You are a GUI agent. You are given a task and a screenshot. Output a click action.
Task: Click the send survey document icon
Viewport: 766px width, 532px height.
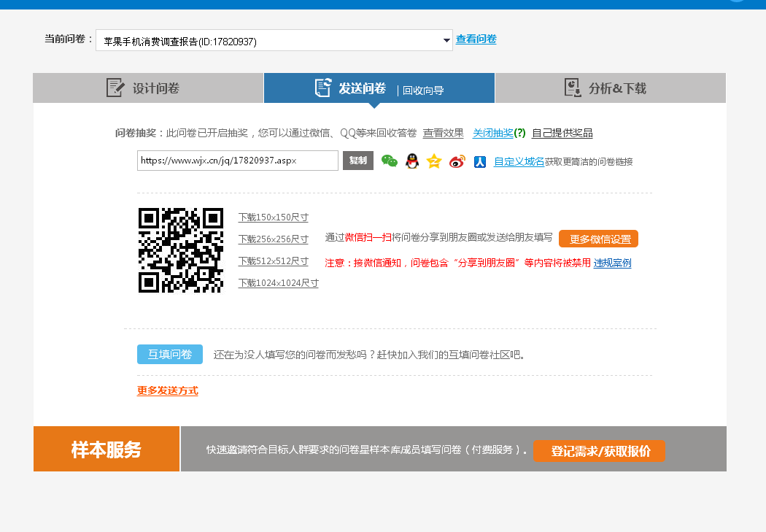[x=323, y=88]
